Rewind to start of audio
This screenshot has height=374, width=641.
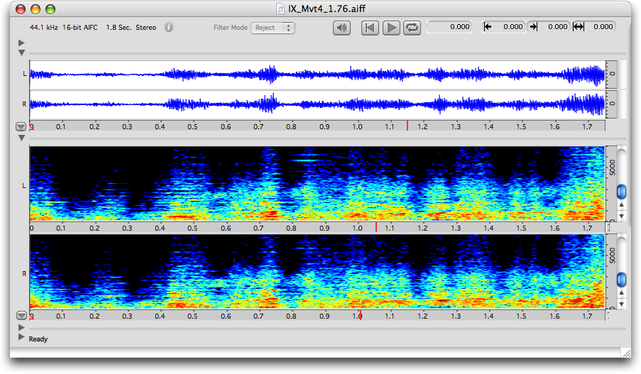pos(370,28)
